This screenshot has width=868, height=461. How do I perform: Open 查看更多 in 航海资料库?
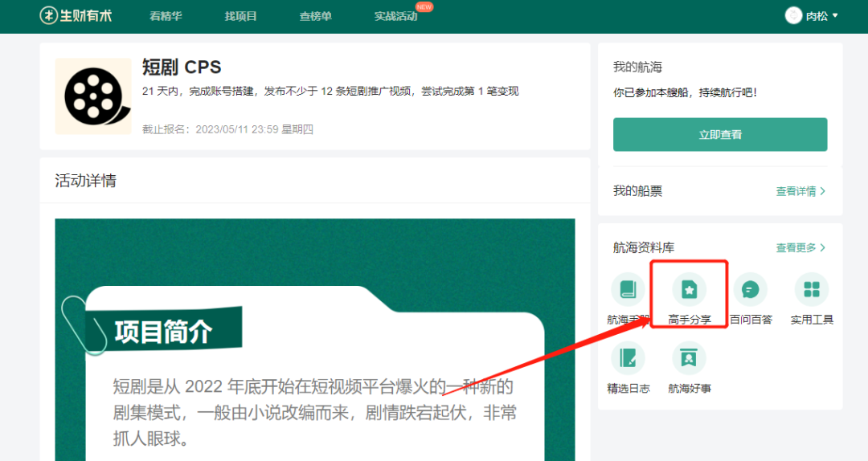tap(800, 248)
